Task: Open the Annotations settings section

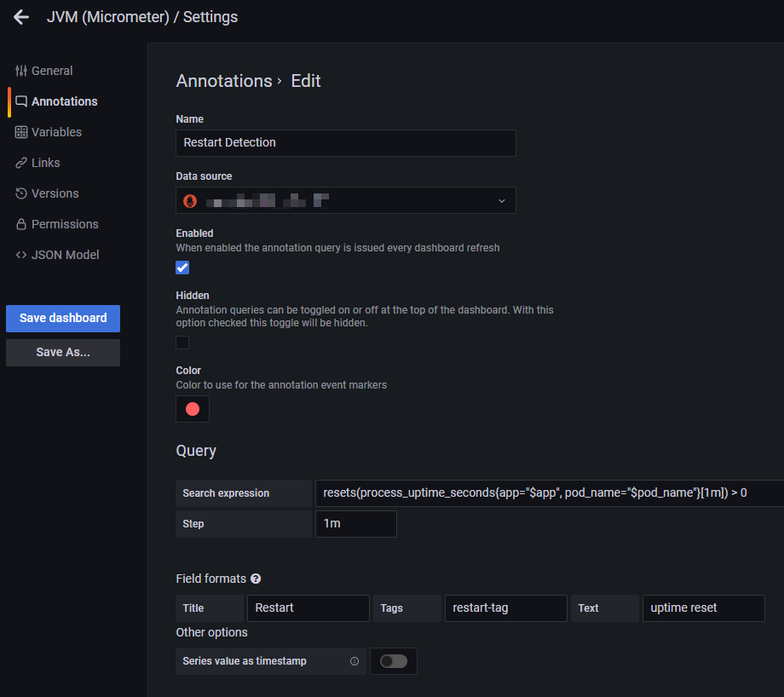Action: click(x=64, y=101)
